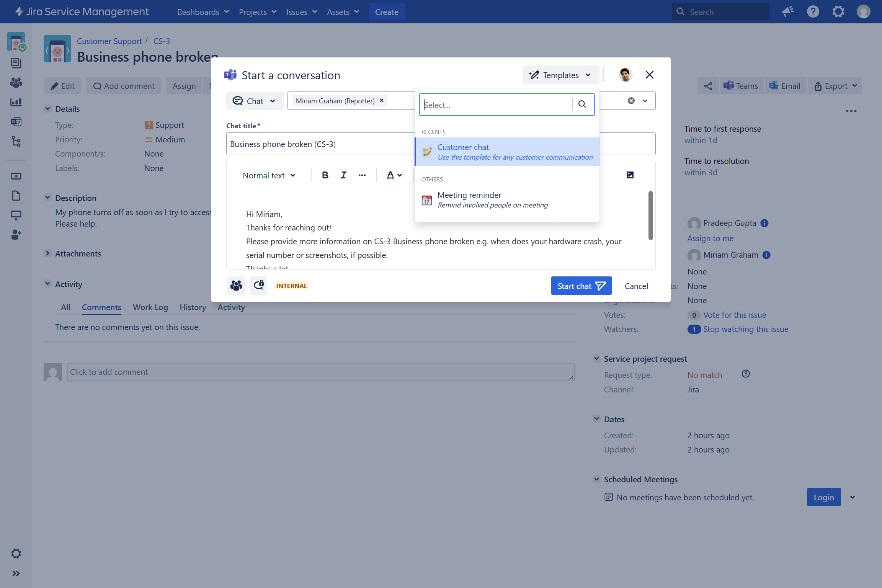Click the Start chat button
Image resolution: width=882 pixels, height=588 pixels.
click(x=581, y=286)
